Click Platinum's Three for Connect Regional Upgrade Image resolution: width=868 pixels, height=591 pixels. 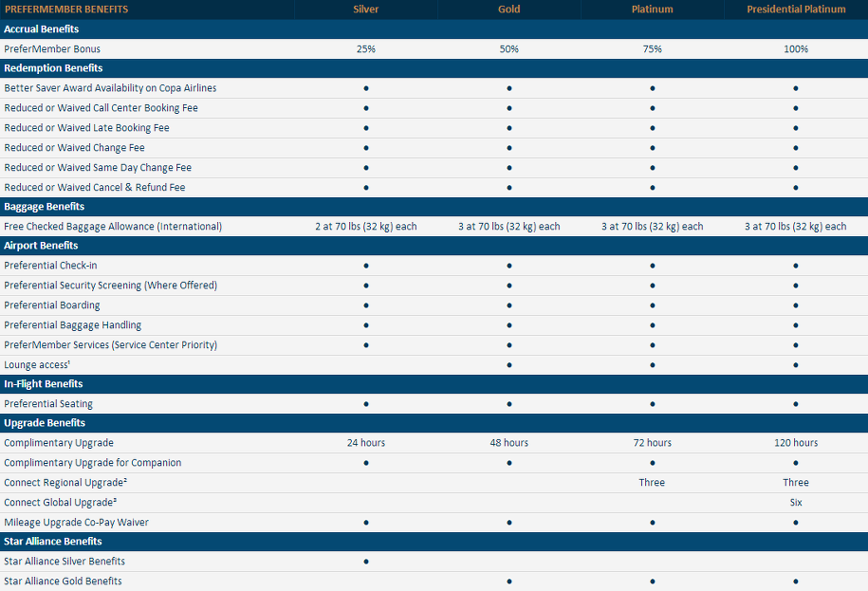[652, 483]
